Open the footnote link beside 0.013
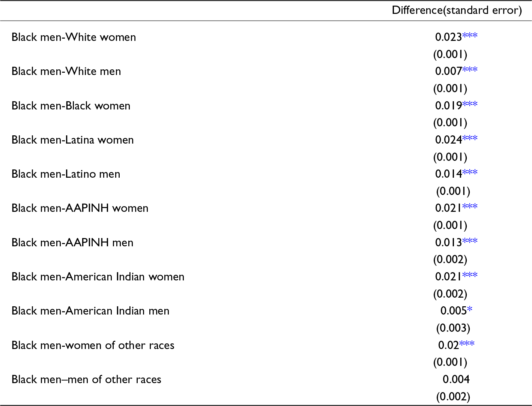The width and height of the screenshot is (532, 406). click(470, 241)
